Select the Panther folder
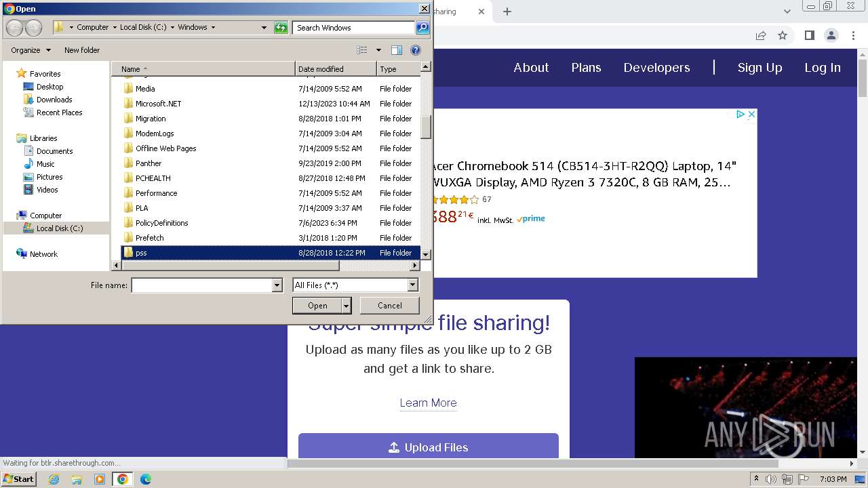This screenshot has height=488, width=868. click(270, 163)
